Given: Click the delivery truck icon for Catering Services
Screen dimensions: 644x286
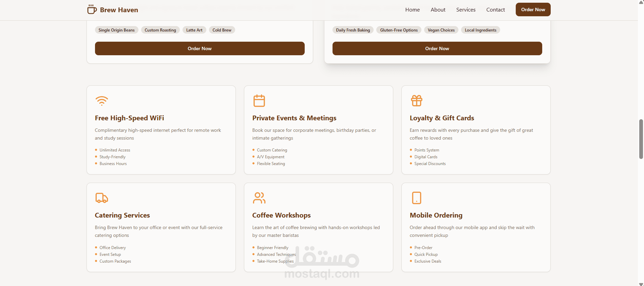Looking at the screenshot, I should coord(101,198).
